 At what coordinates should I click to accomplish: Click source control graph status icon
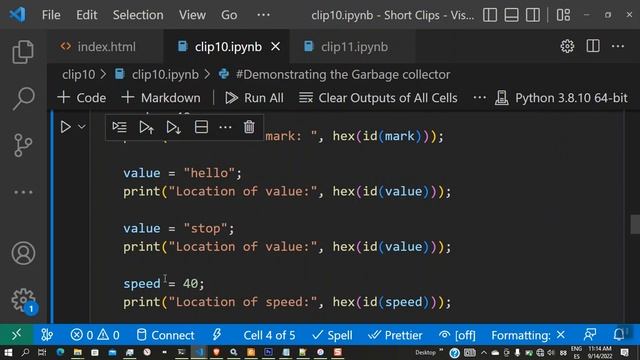tap(47, 335)
